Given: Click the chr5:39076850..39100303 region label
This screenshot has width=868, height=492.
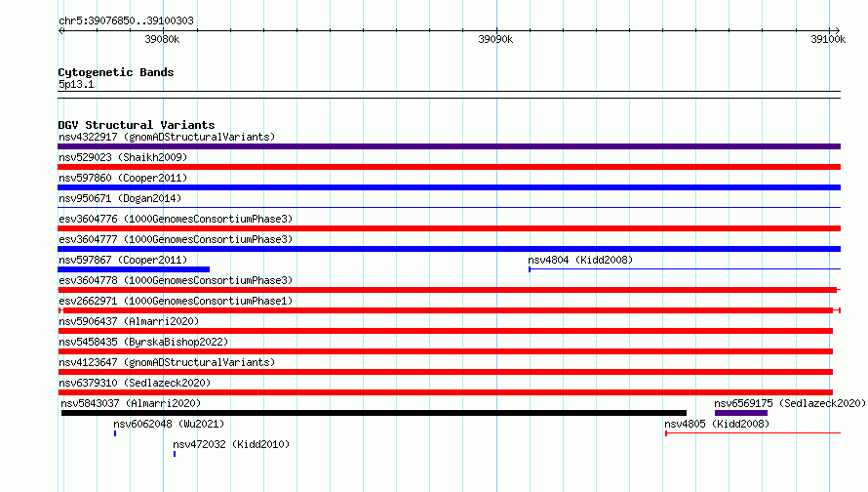Looking at the screenshot, I should [126, 20].
